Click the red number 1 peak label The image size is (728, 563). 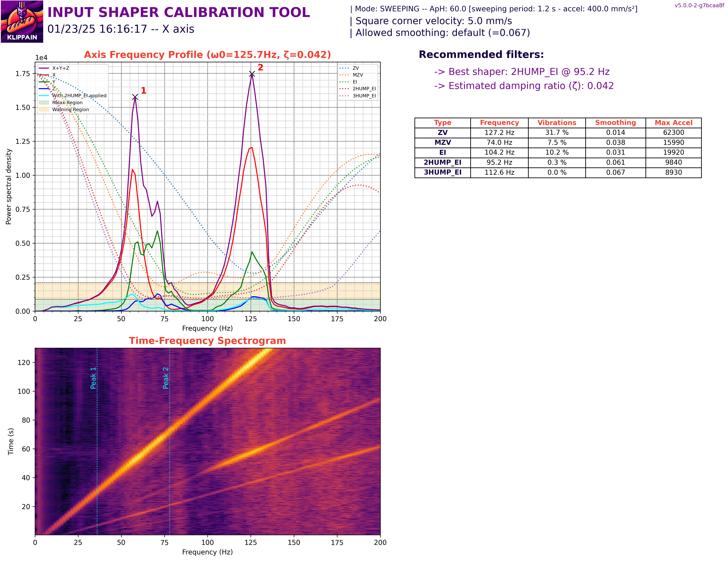pos(143,91)
